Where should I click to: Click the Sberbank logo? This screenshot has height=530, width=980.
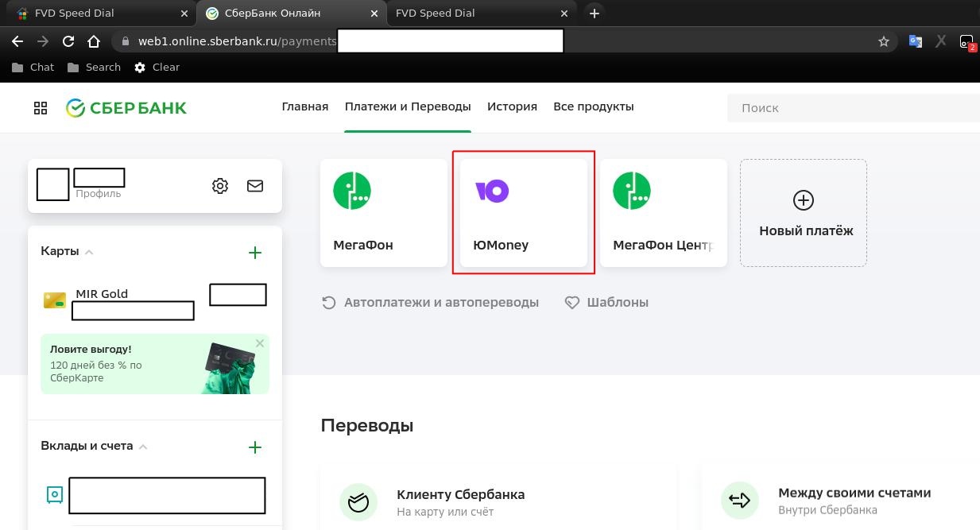tap(125, 107)
